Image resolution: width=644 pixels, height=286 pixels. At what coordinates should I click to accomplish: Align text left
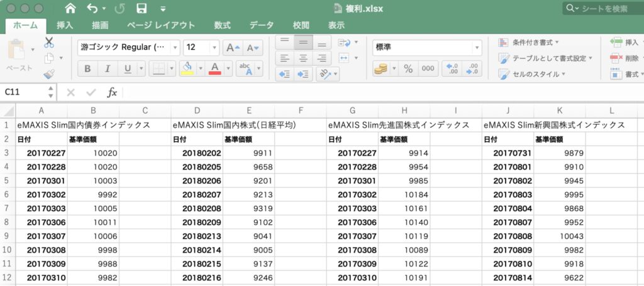[285, 58]
